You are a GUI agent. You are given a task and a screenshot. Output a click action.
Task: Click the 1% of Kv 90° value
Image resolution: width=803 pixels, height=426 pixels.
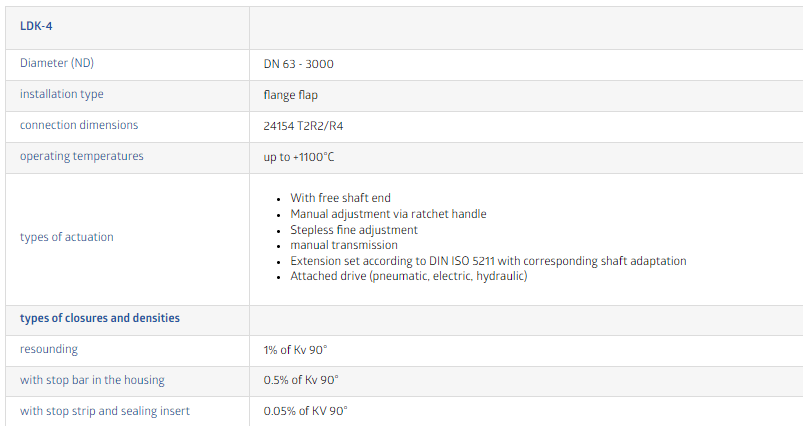295,350
